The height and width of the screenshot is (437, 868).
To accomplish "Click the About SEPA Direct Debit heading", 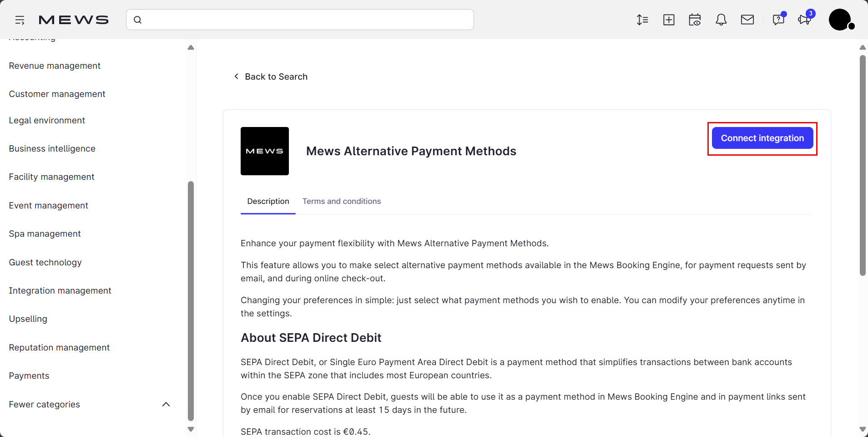I will coord(311,338).
